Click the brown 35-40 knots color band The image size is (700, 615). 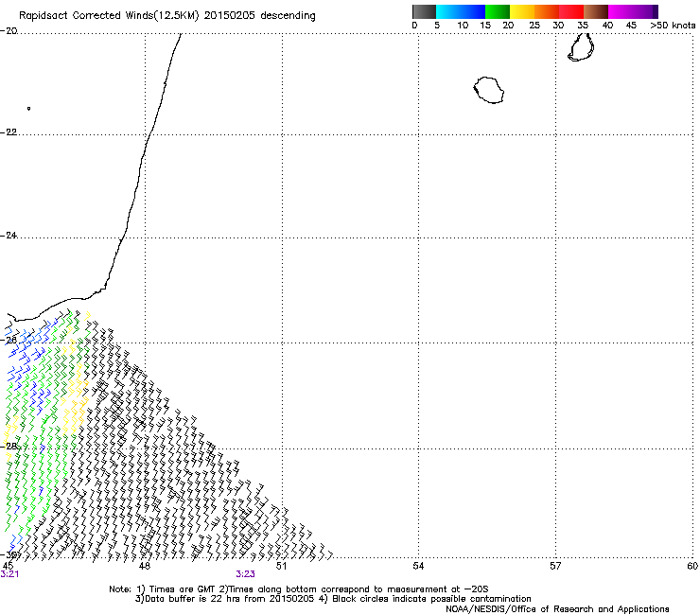596,11
